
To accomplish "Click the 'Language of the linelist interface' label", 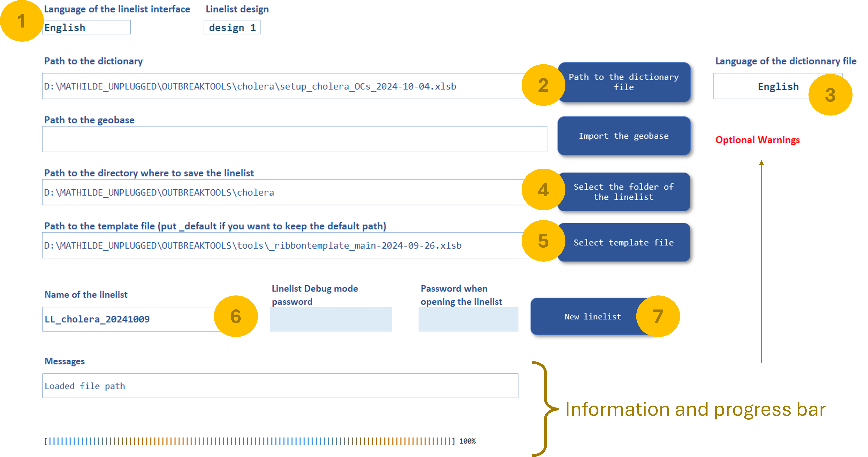I will (117, 9).
